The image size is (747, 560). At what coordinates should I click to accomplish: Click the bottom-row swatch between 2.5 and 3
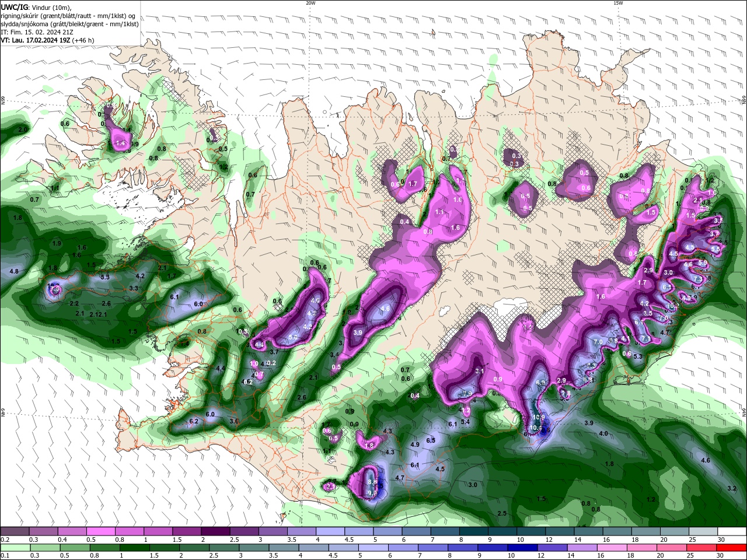click(x=224, y=547)
